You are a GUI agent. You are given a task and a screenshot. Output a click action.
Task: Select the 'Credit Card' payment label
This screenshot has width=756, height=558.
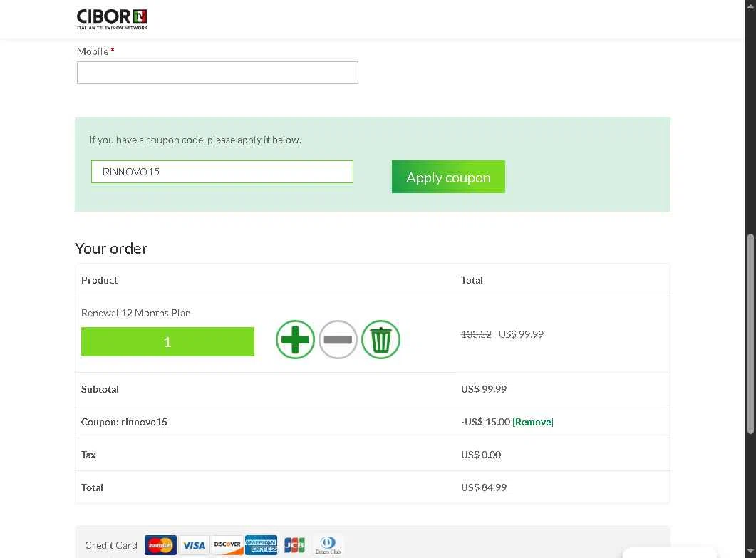[111, 545]
